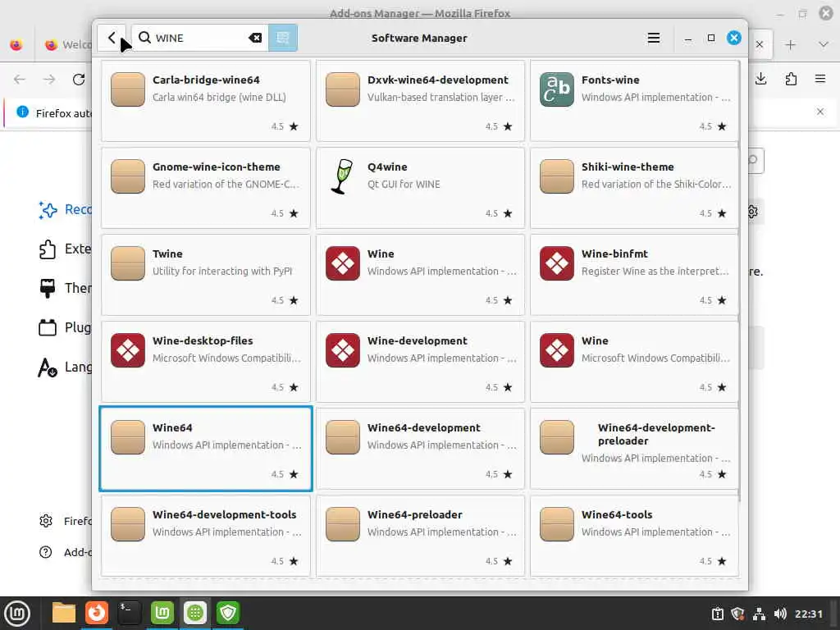Open Software Manager hamburger menu
Screen dimensions: 840x630
coord(653,38)
